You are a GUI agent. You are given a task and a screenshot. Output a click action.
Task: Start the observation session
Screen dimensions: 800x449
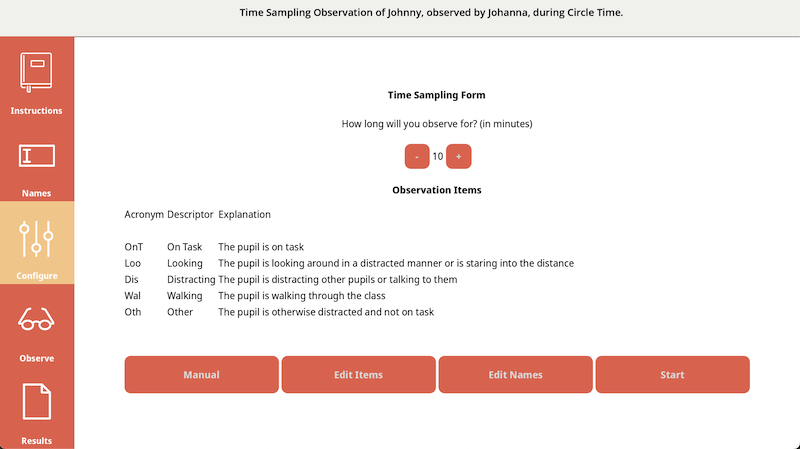(672, 375)
